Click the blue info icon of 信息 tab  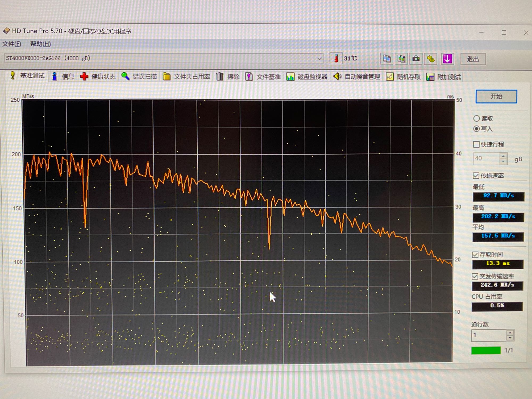(x=54, y=76)
